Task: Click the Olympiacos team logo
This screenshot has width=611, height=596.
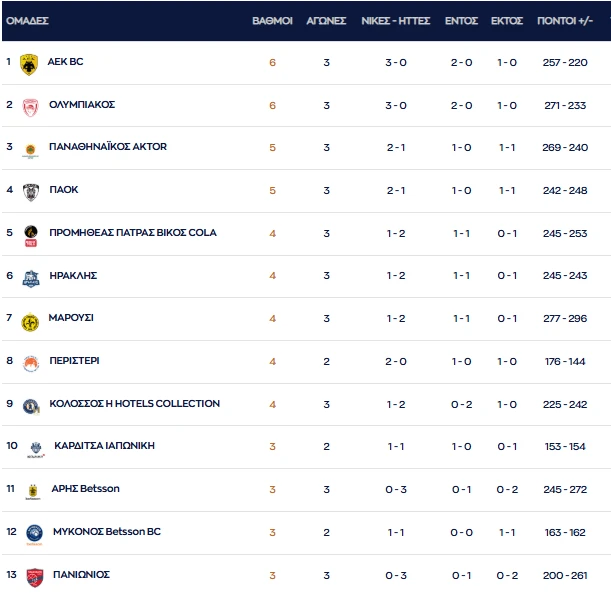Action: click(30, 106)
